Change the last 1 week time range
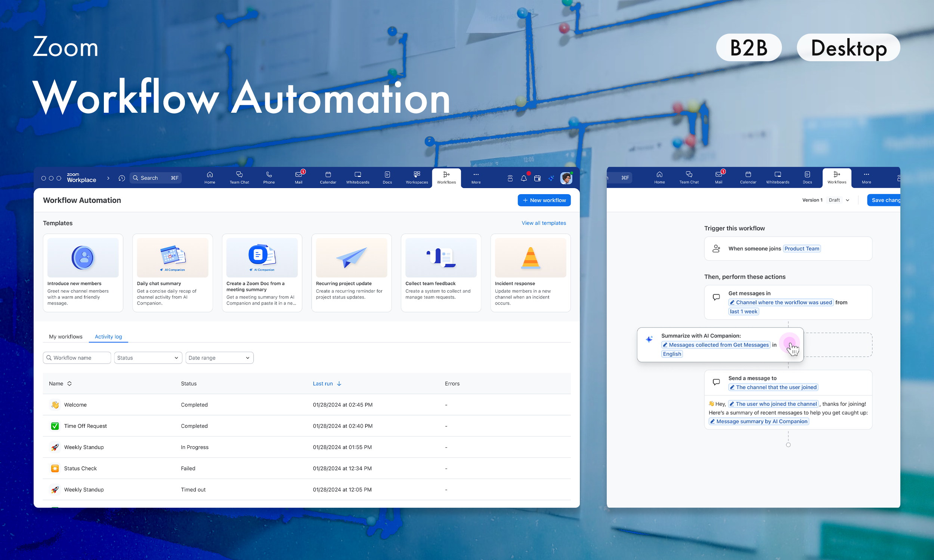The image size is (934, 560). point(743,311)
